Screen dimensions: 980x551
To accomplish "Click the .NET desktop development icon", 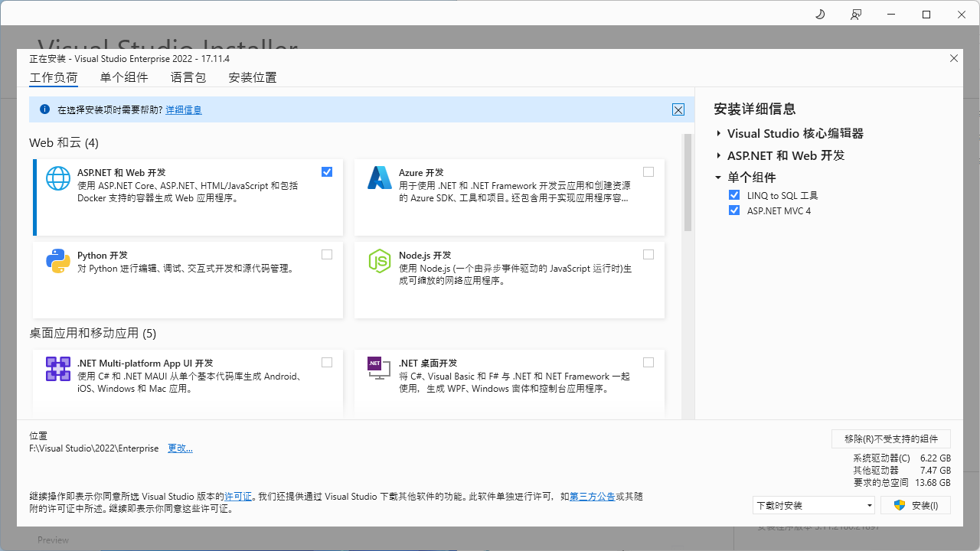I will pos(380,369).
